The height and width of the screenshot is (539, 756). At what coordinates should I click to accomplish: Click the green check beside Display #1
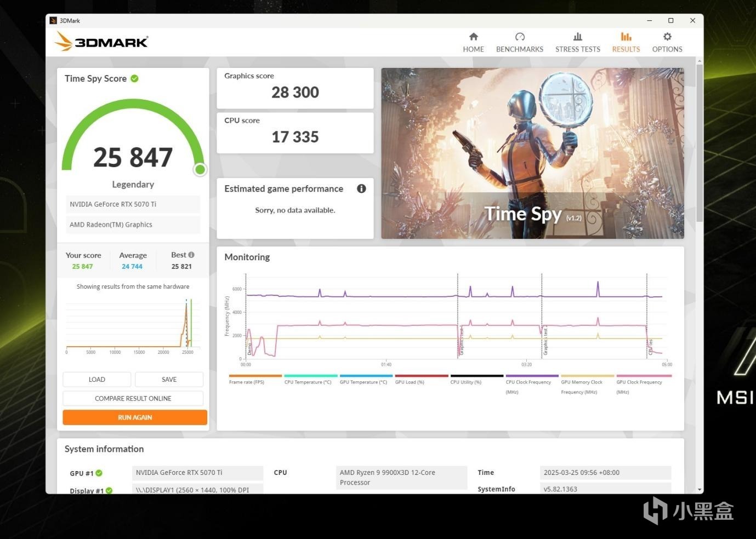coord(109,491)
